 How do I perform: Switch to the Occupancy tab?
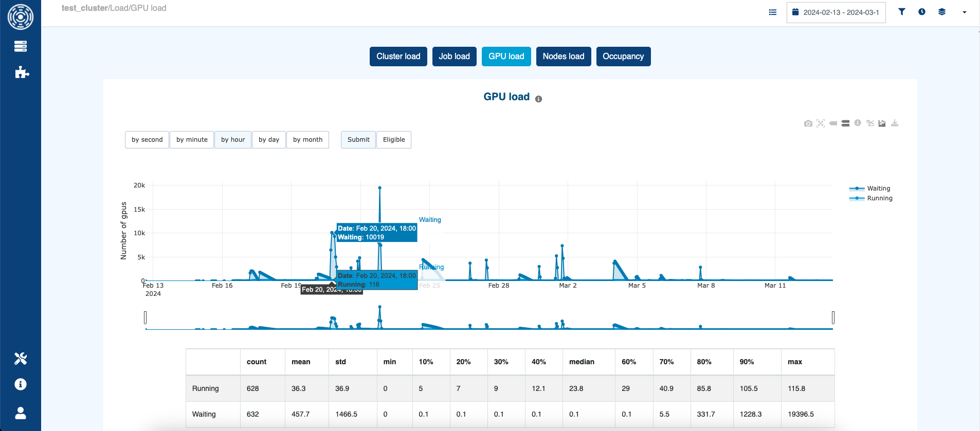pyautogui.click(x=623, y=57)
